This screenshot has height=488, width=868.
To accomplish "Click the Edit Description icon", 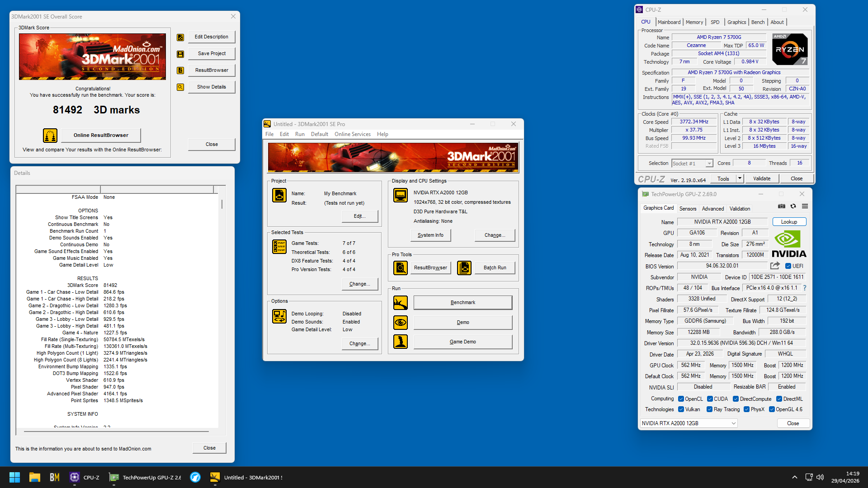I will (x=180, y=38).
